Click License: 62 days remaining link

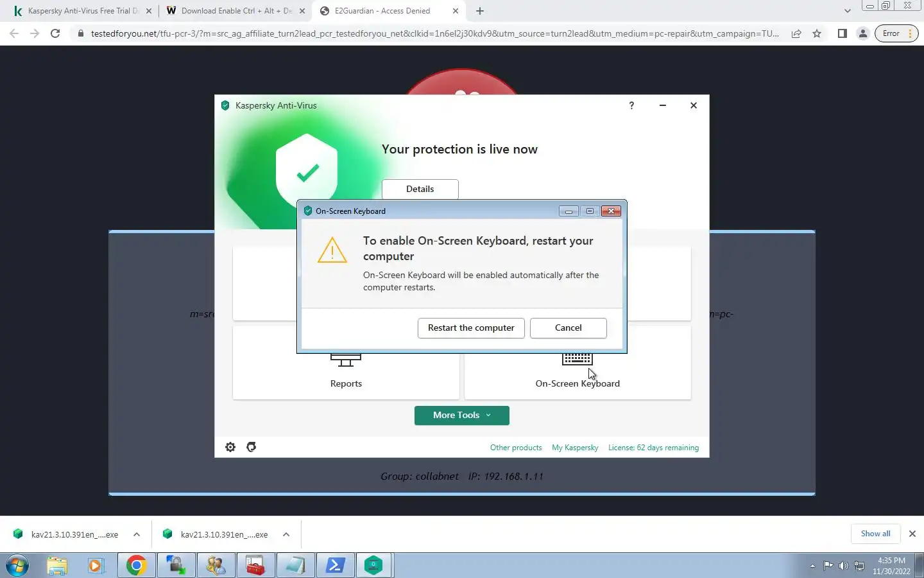click(x=653, y=448)
